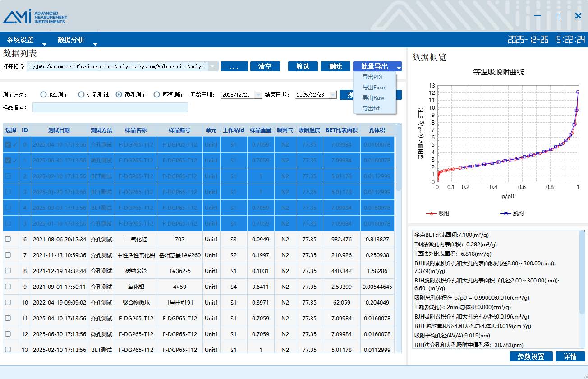
Task: Click the 吸附 red legend marker
Action: 432,213
